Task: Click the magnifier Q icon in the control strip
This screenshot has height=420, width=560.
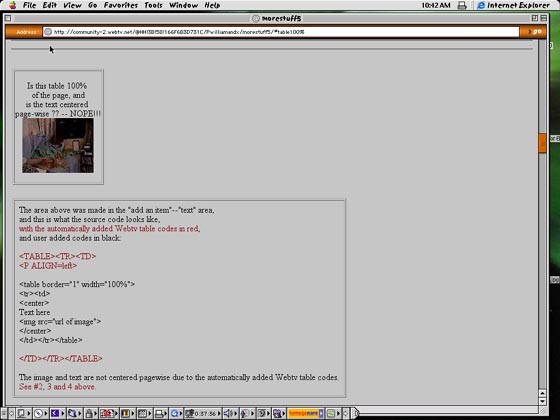Action: coord(175,414)
